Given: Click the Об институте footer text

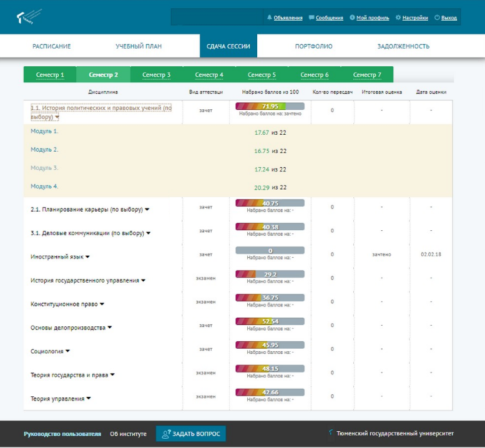Looking at the screenshot, I should 128,434.
